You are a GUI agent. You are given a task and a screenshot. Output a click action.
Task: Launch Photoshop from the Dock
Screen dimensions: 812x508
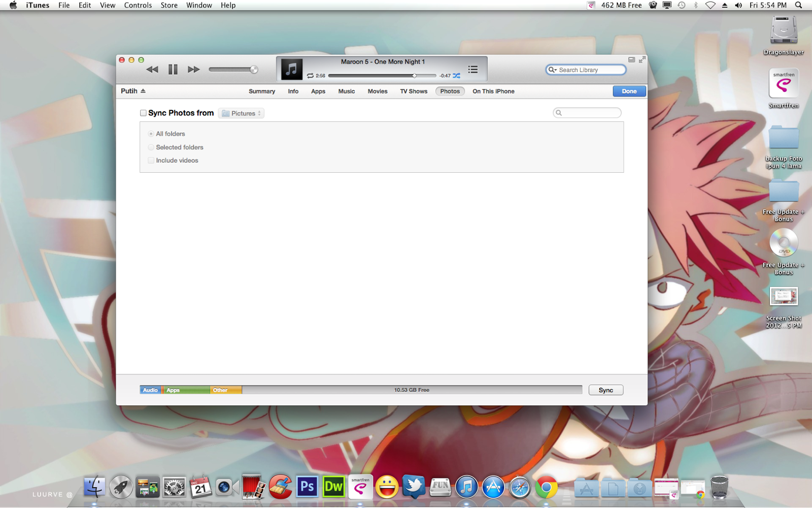tap(307, 487)
